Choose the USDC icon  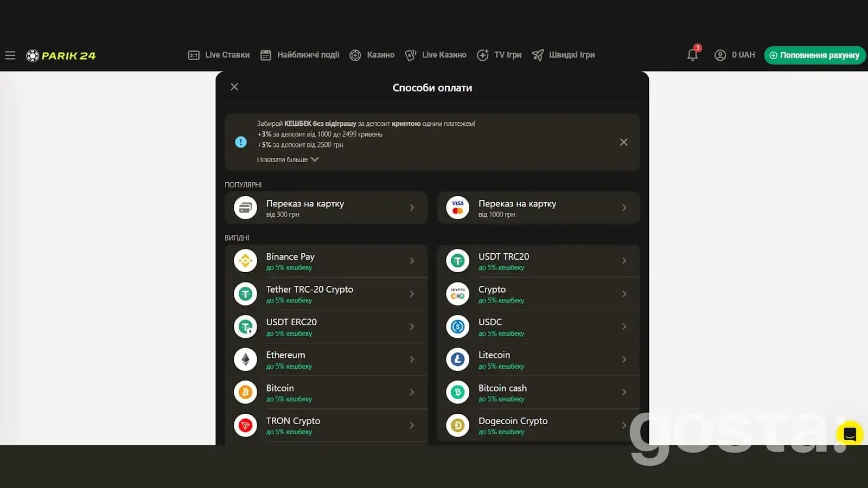point(457,327)
